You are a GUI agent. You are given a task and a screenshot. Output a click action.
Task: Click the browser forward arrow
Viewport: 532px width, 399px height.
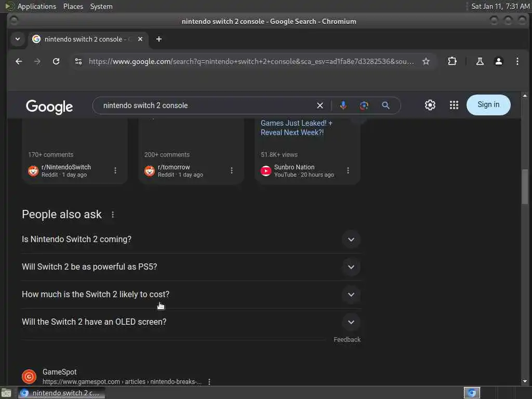pyautogui.click(x=37, y=61)
